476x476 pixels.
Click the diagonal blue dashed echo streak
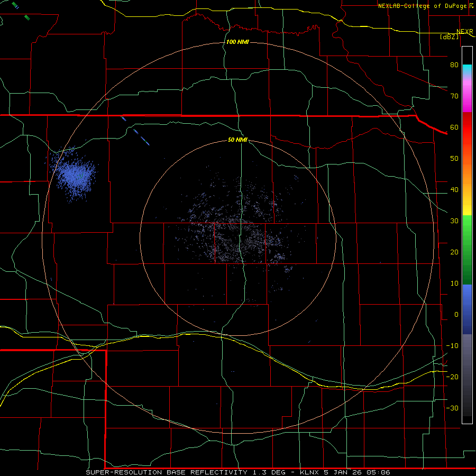coord(135,131)
